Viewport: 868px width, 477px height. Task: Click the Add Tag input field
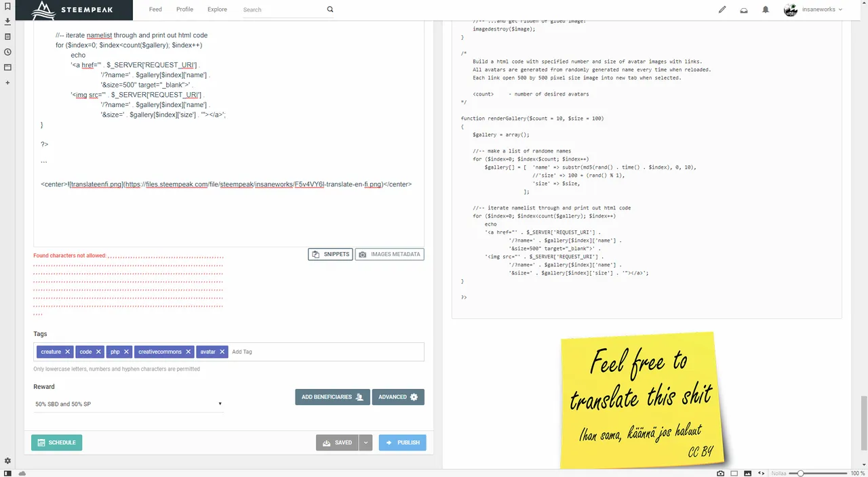(x=325, y=352)
